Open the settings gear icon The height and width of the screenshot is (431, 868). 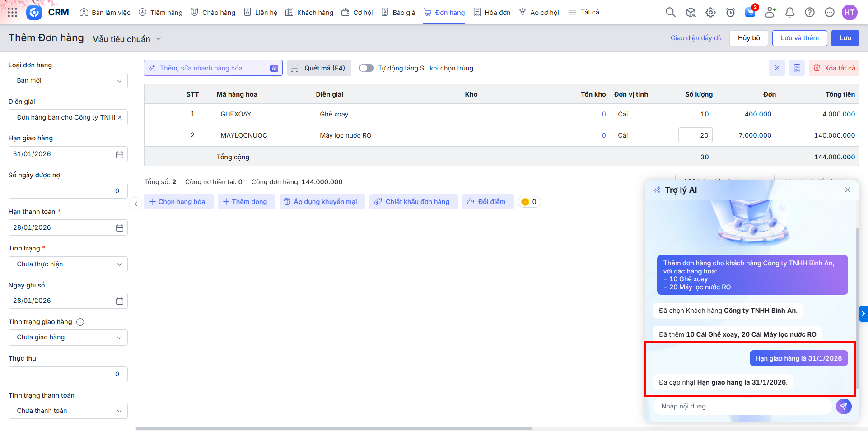point(710,13)
